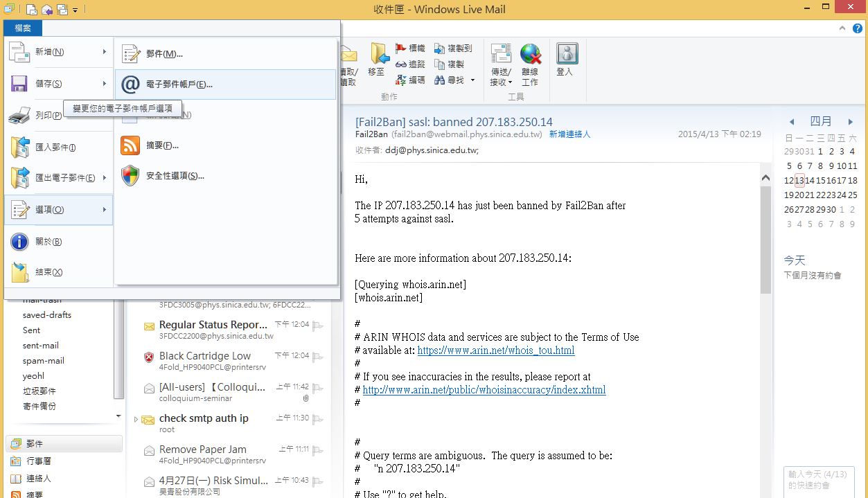868x498 pixels.
Task: Select the yeohl folder
Action: (x=33, y=376)
